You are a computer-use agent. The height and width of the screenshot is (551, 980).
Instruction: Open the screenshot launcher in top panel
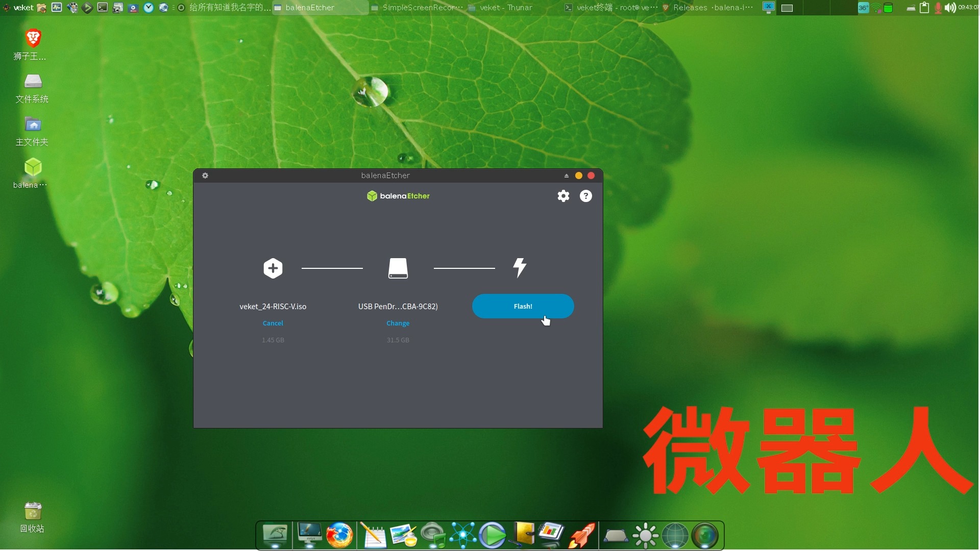coord(118,8)
